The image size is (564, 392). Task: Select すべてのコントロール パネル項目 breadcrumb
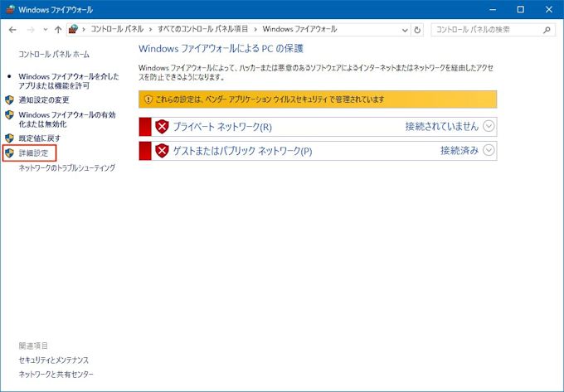click(203, 29)
